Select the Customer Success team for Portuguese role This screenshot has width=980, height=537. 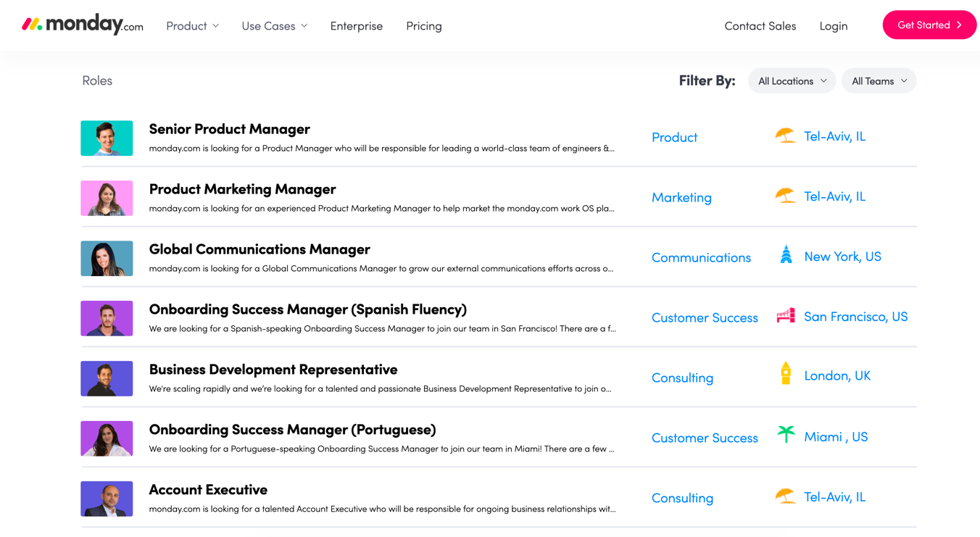(x=704, y=438)
